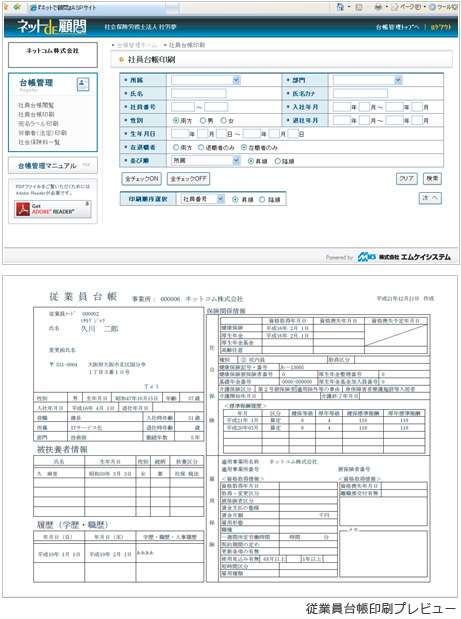Click the 社員台帳印刷 page heading

point(152,60)
